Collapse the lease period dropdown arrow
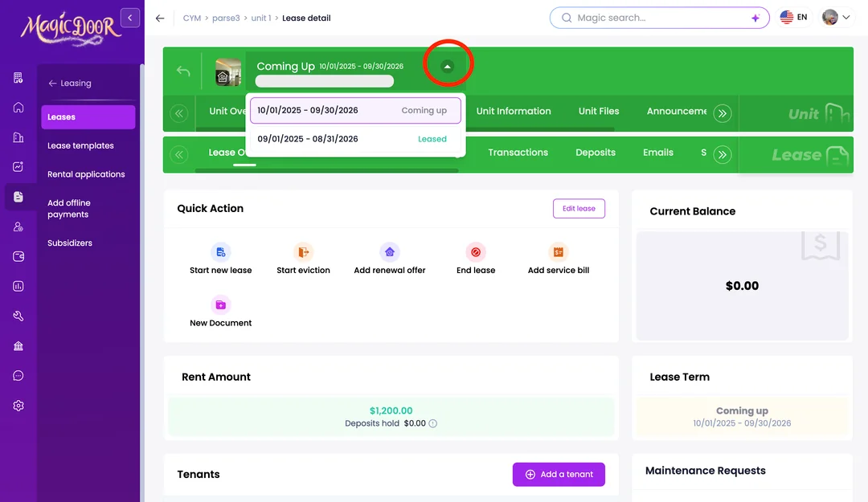868x502 pixels. pos(448,67)
